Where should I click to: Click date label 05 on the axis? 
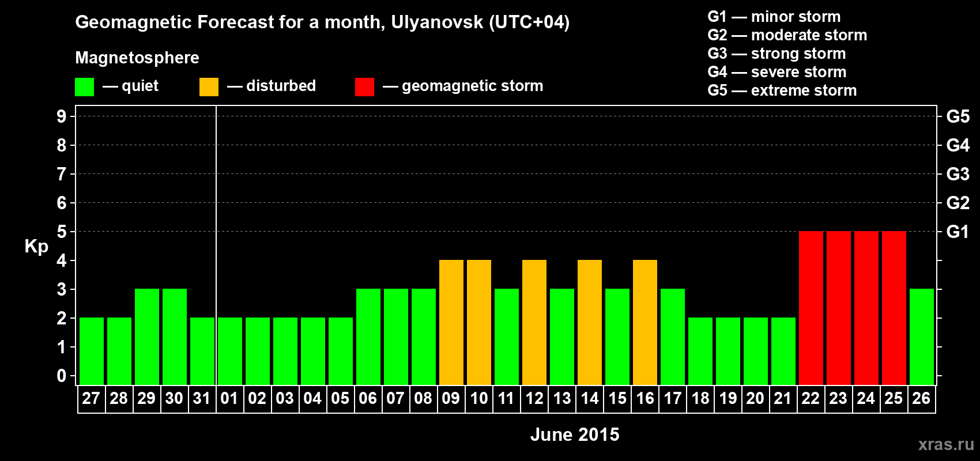pyautogui.click(x=340, y=399)
